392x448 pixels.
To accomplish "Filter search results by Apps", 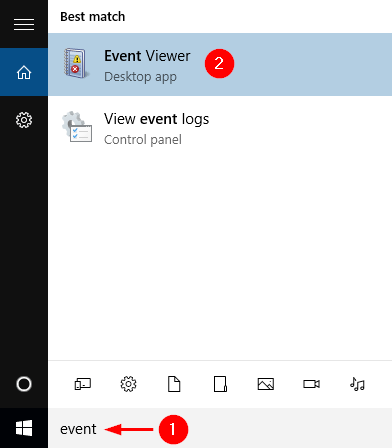I will point(83,384).
